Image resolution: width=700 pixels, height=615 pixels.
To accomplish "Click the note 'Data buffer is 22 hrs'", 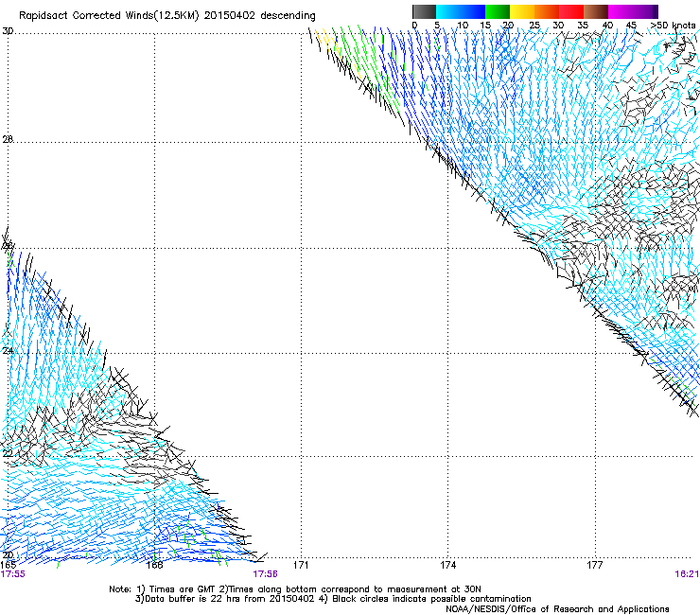I will 193,599.
